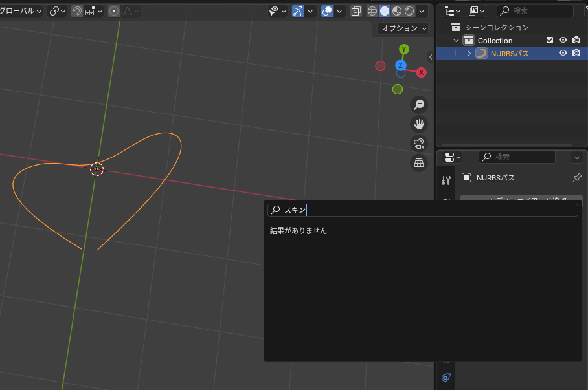Click the zoom view magnifier icon

419,104
